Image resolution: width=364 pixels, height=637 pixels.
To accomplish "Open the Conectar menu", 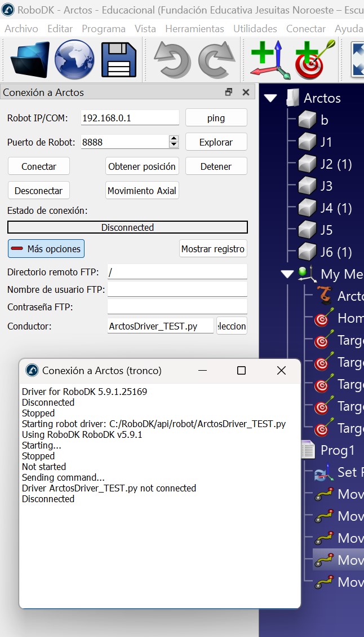I will pyautogui.click(x=306, y=29).
